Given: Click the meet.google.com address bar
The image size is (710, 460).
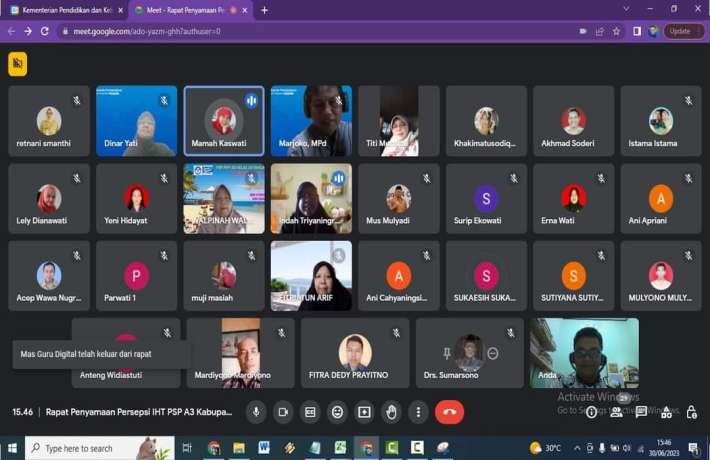Looking at the screenshot, I should (x=300, y=31).
